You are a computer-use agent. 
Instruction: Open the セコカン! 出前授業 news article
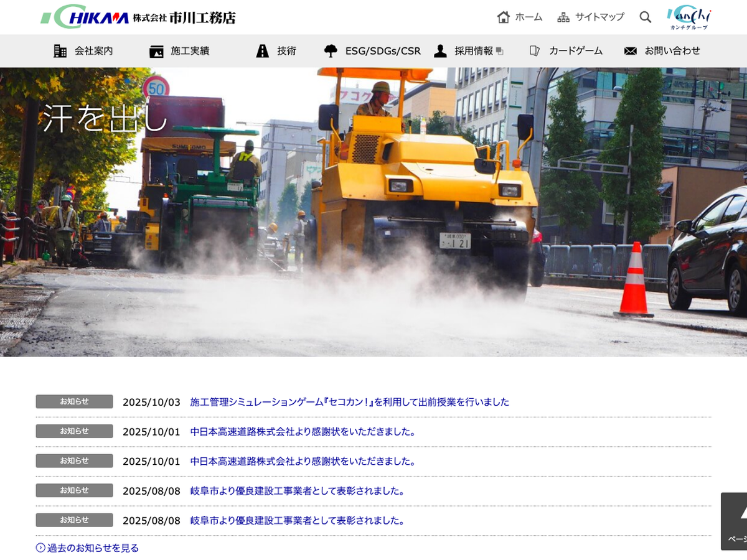349,402
